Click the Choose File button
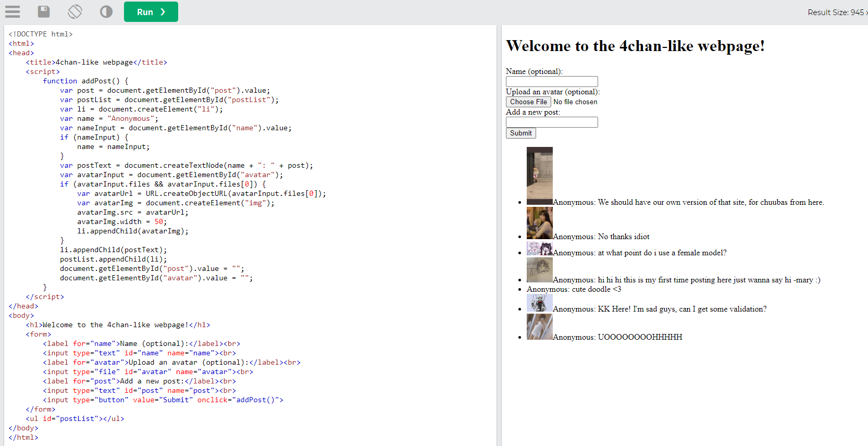This screenshot has width=868, height=446. pos(528,102)
